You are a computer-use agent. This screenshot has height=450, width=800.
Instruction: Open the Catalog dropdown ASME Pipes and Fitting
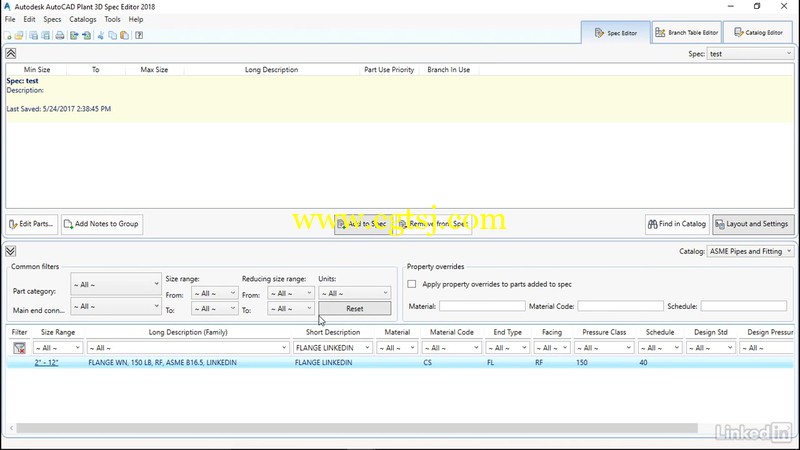tap(750, 251)
